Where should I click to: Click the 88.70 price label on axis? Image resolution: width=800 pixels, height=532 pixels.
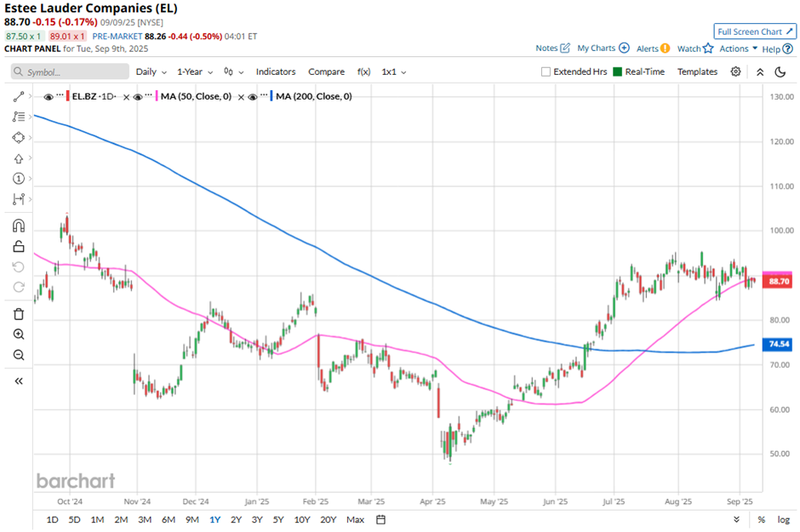pyautogui.click(x=778, y=281)
